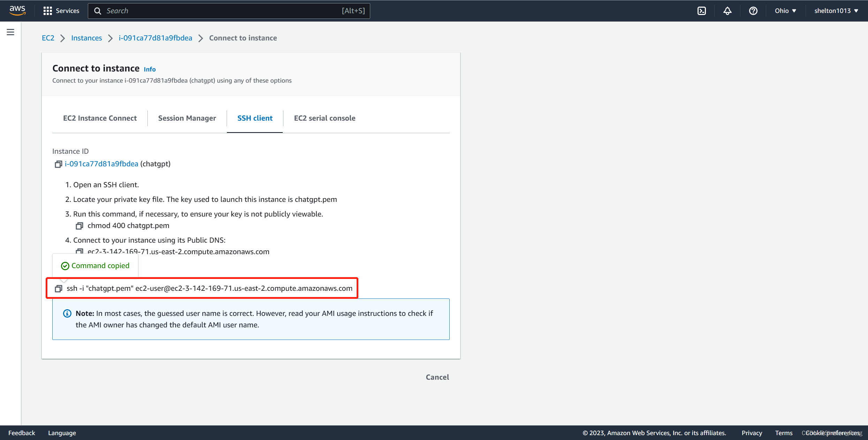
Task: Copy the ssh -i example command
Action: pyautogui.click(x=58, y=289)
